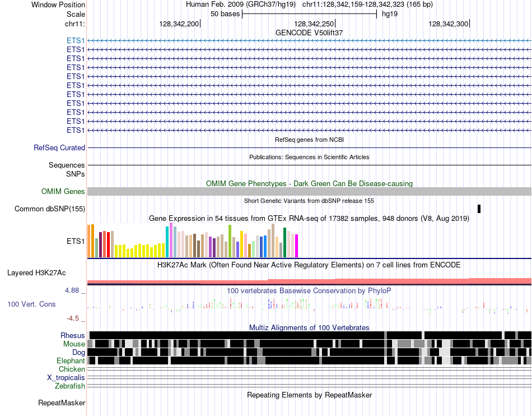Click the Mouse alignment label
Screen dimensions: 532x416
(x=74, y=344)
